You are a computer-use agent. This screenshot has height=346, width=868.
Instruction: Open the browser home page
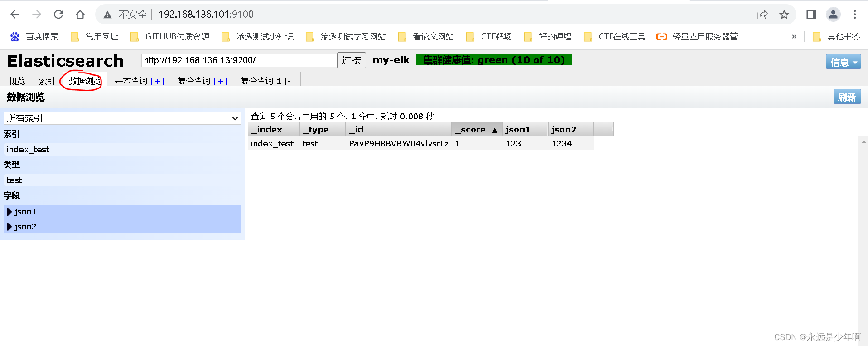point(80,15)
